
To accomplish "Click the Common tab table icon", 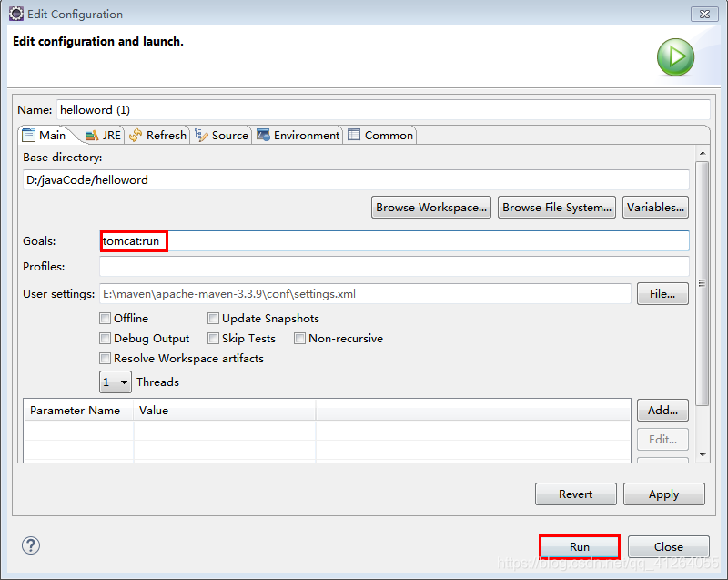I will click(354, 135).
